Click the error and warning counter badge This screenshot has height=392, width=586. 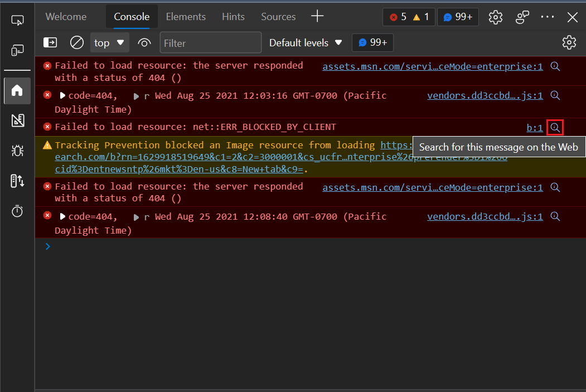click(409, 17)
